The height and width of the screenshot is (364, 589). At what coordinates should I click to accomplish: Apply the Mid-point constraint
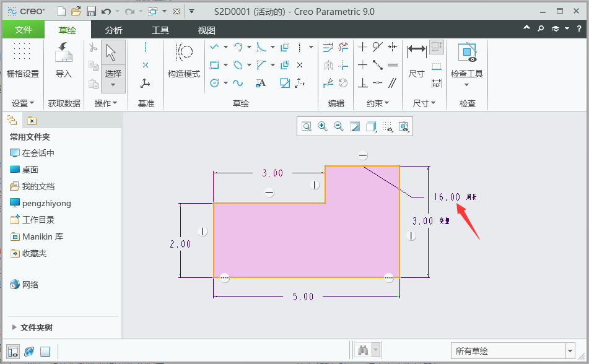click(378, 65)
